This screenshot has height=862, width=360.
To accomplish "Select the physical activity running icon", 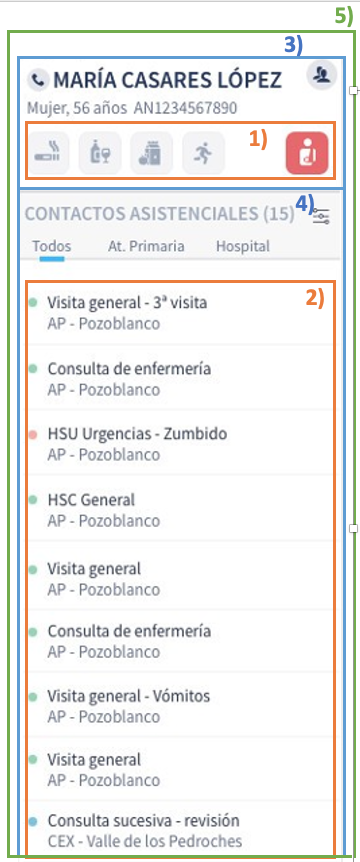I will click(x=203, y=153).
